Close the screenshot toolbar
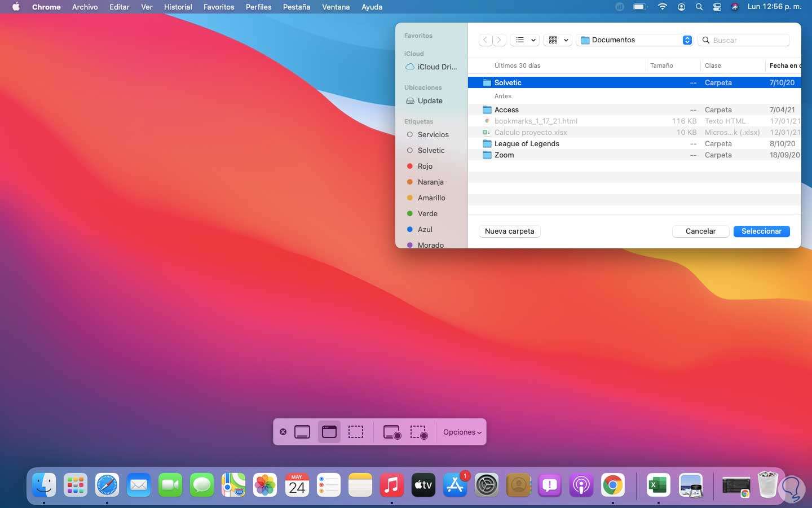The image size is (812, 508). coord(283,432)
